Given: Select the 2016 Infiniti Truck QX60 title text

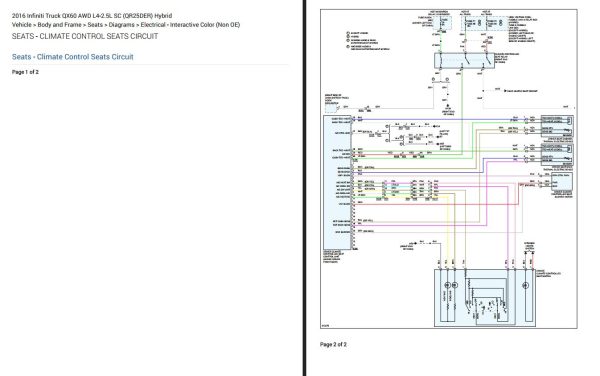Looking at the screenshot, I should point(92,16).
